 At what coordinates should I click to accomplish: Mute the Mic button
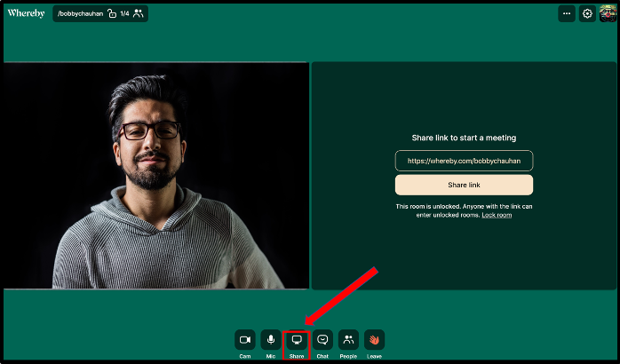[x=270, y=339]
